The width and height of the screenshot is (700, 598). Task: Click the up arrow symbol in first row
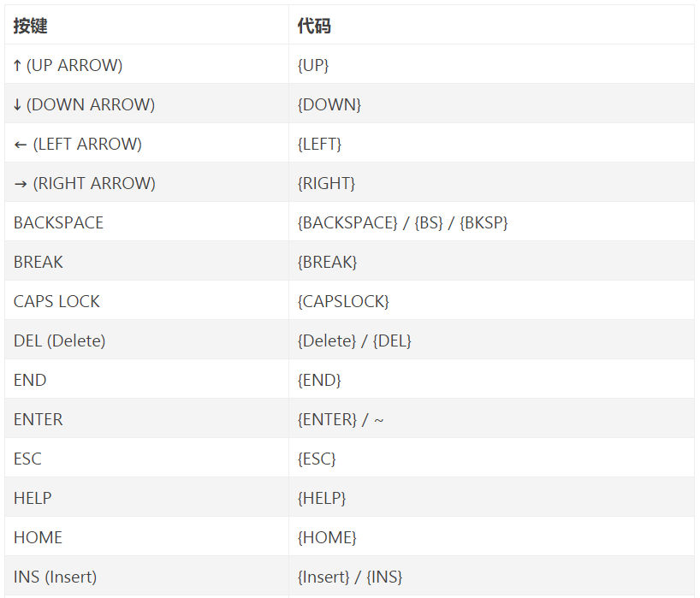pos(17,66)
